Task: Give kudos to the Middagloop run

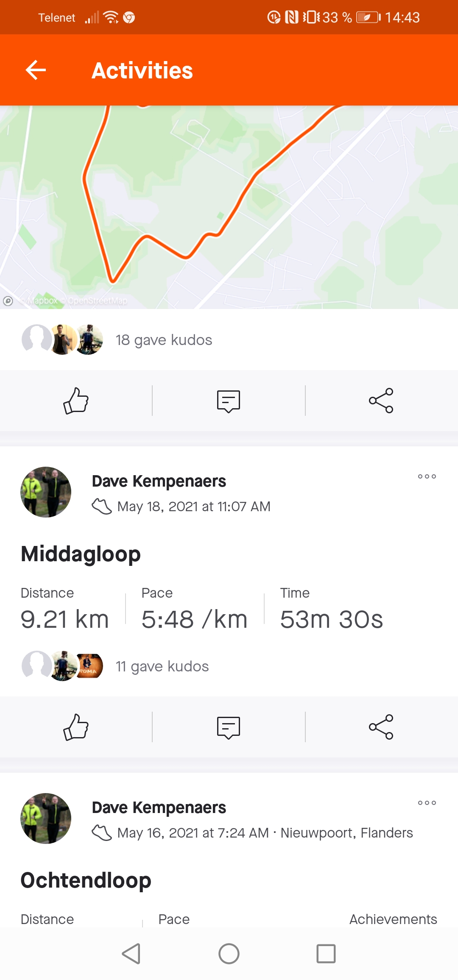Action: (76, 727)
